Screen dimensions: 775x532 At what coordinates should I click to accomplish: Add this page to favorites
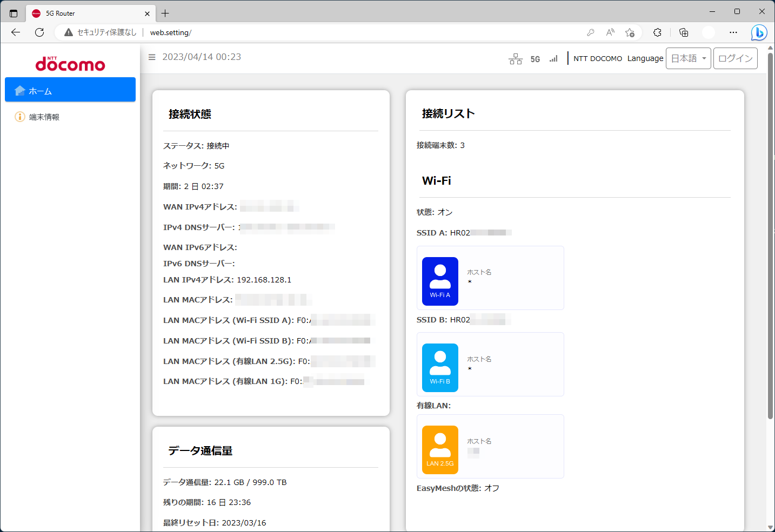(630, 32)
